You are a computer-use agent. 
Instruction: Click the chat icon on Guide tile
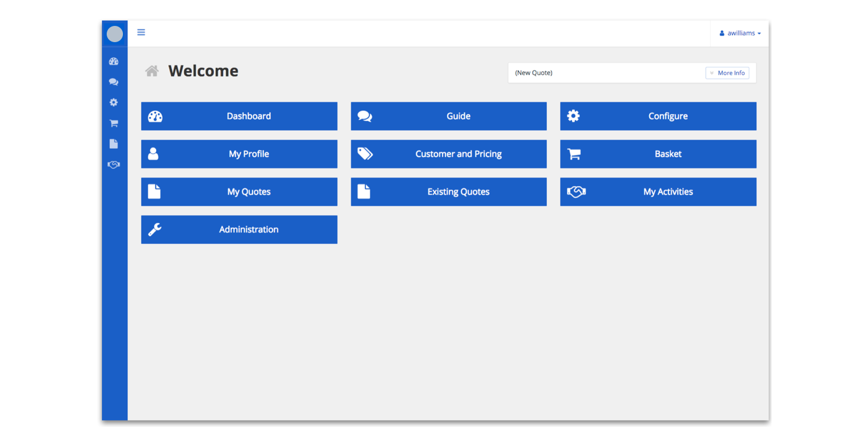(365, 116)
